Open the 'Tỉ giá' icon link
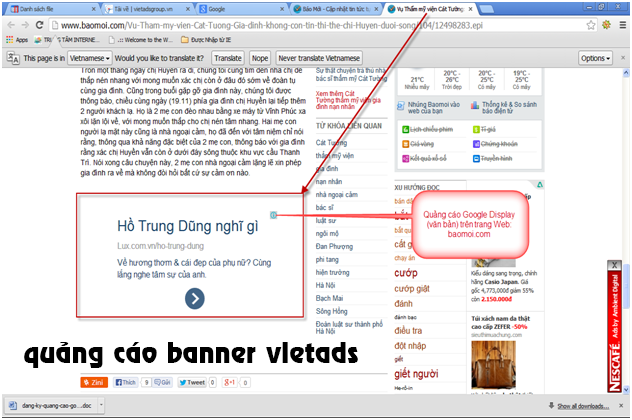This screenshot has width=632, height=420. coord(484,129)
